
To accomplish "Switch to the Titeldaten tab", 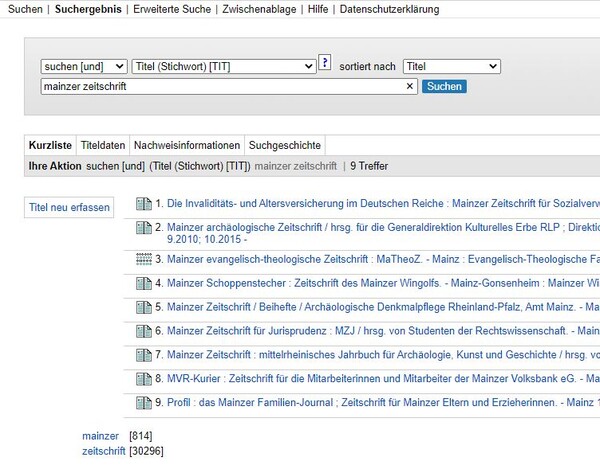I will [x=103, y=145].
